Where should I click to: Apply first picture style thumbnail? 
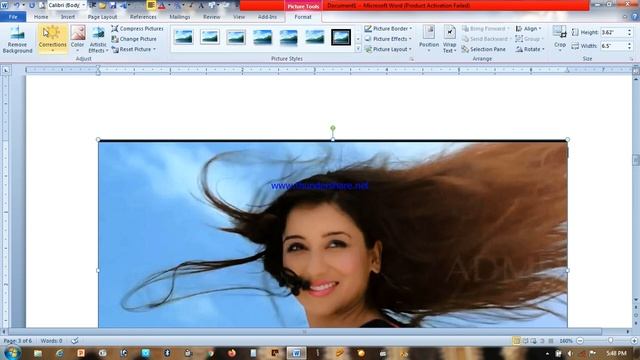(x=184, y=37)
